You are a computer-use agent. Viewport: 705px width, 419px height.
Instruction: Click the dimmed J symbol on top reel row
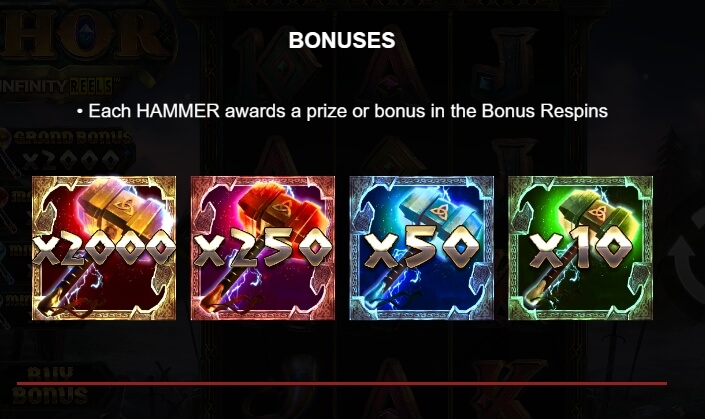pyautogui.click(x=506, y=61)
